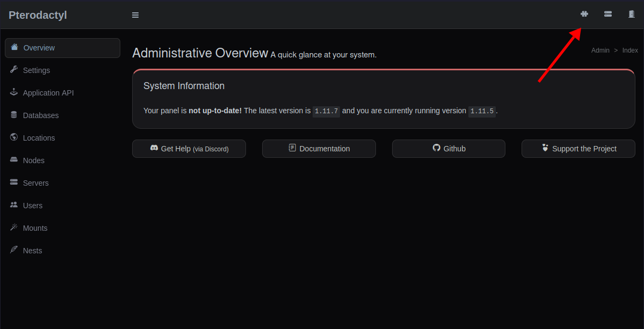Open Settings via the wrench icon
The height and width of the screenshot is (329, 644).
pos(14,70)
